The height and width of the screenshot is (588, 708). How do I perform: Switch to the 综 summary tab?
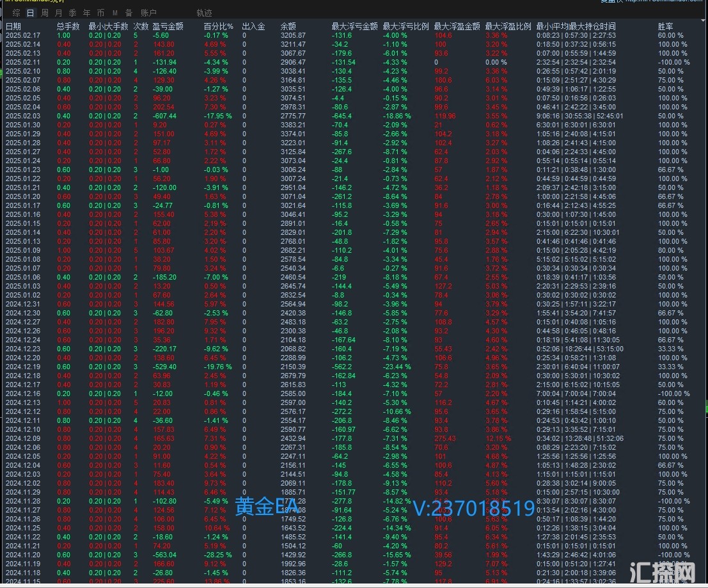coord(16,13)
